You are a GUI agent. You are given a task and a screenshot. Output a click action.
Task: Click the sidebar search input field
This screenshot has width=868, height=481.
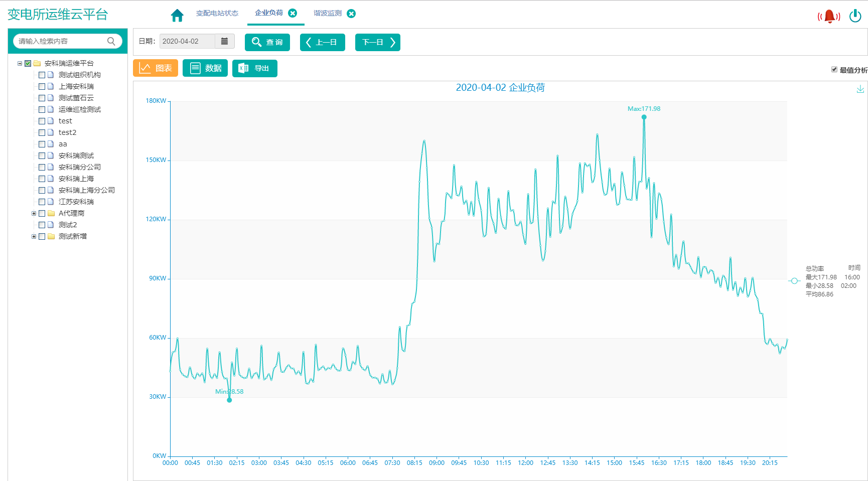click(x=60, y=41)
